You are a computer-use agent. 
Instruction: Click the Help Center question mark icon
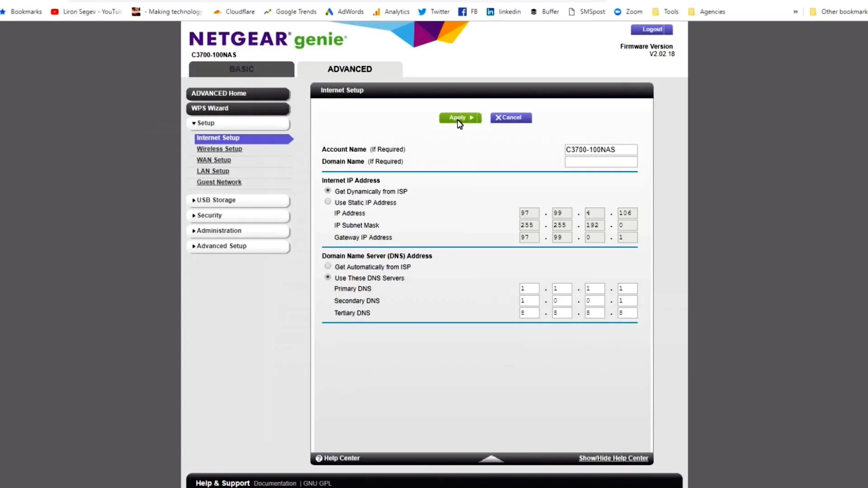pos(319,458)
